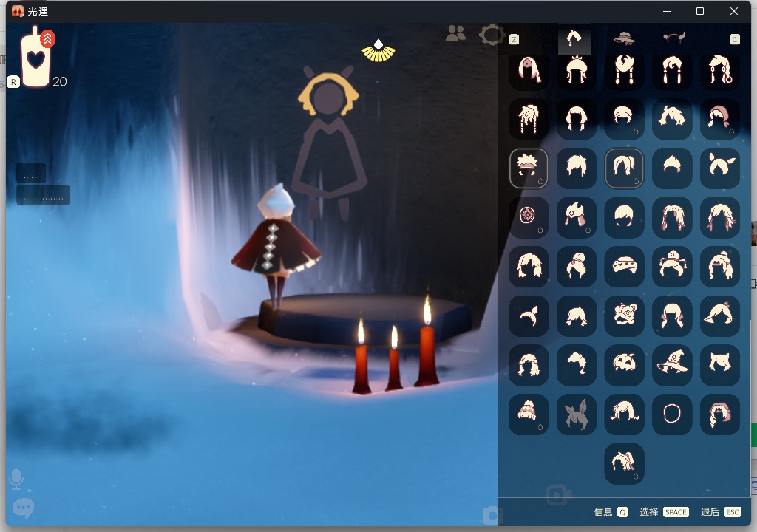Choose the witch hat hairstyle
This screenshot has height=532, width=757.
click(x=672, y=364)
